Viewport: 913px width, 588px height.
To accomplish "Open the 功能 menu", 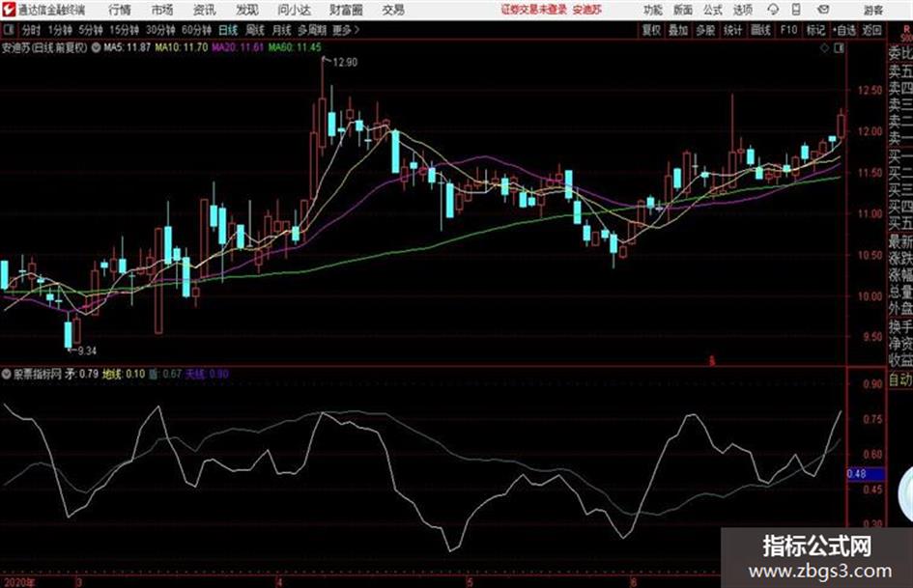I will pos(653,10).
